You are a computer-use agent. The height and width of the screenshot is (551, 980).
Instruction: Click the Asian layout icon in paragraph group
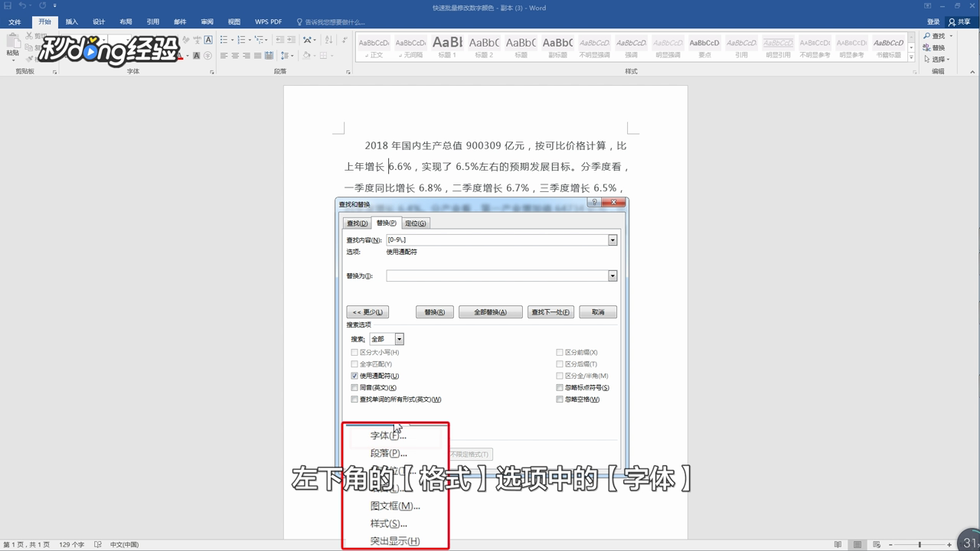tap(308, 40)
